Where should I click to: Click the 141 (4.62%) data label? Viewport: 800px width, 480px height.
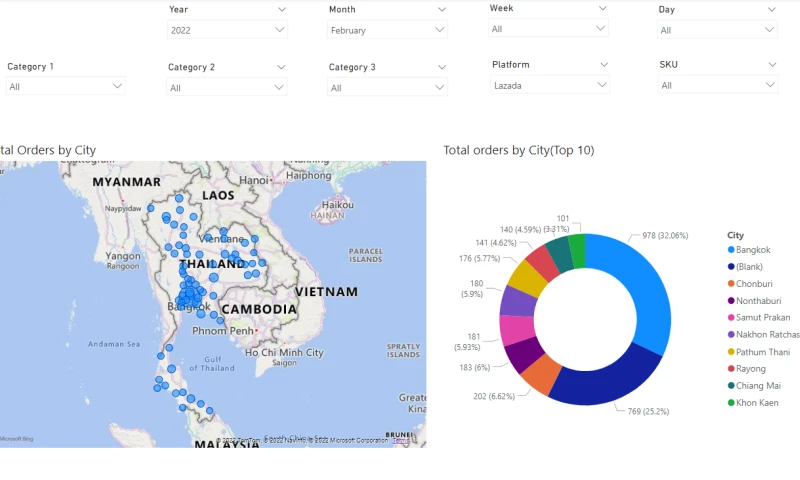coord(495,243)
